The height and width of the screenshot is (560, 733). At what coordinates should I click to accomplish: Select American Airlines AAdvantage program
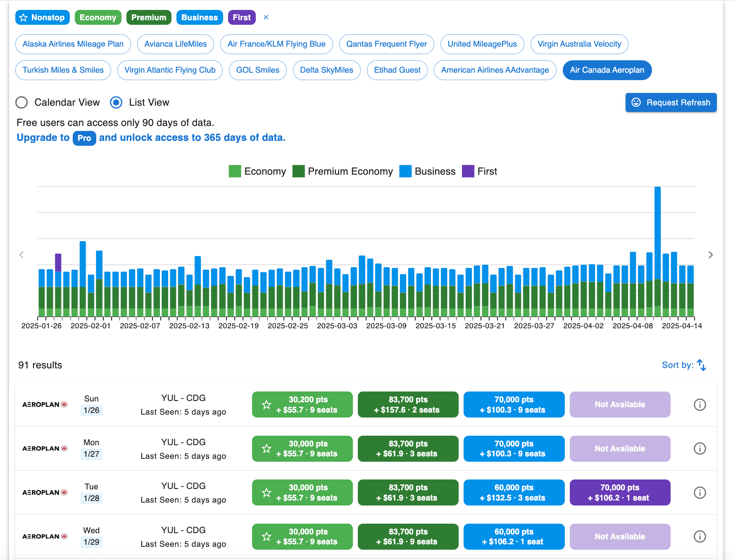[495, 70]
